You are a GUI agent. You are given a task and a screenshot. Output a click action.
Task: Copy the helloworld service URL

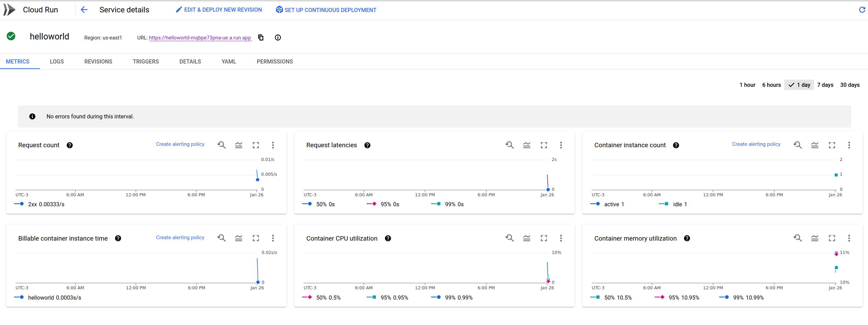pos(261,37)
